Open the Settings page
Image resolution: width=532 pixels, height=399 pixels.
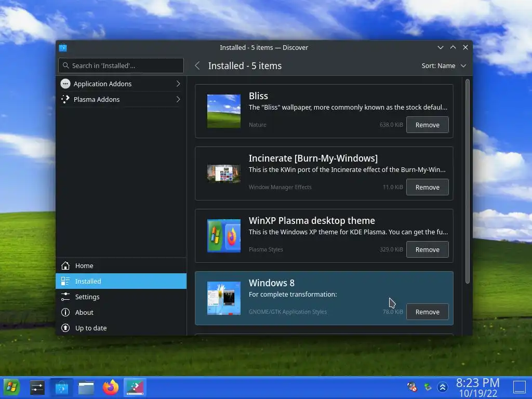pos(121,297)
